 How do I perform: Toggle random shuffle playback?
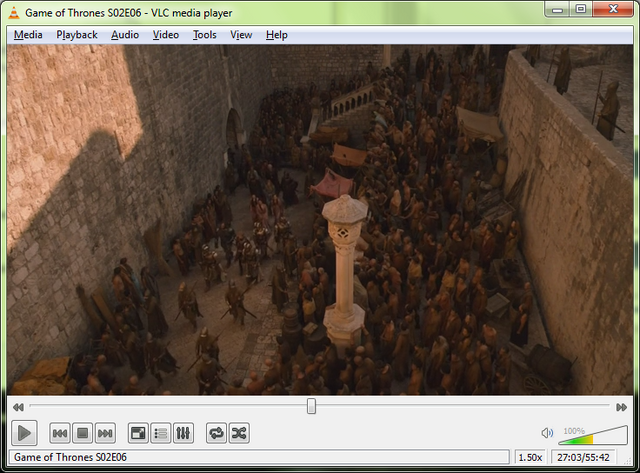point(239,433)
